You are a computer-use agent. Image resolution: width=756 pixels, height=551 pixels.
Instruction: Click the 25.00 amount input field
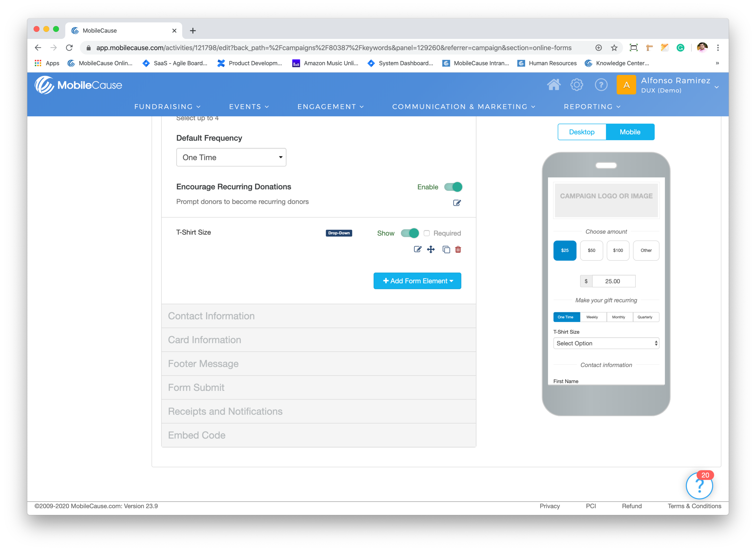(x=613, y=281)
